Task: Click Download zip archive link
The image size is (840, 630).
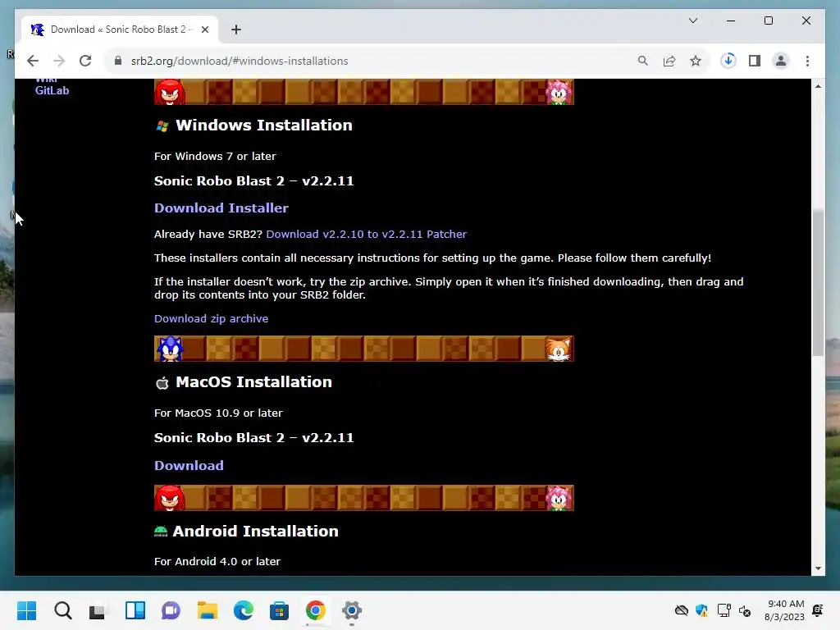Action: point(211,319)
